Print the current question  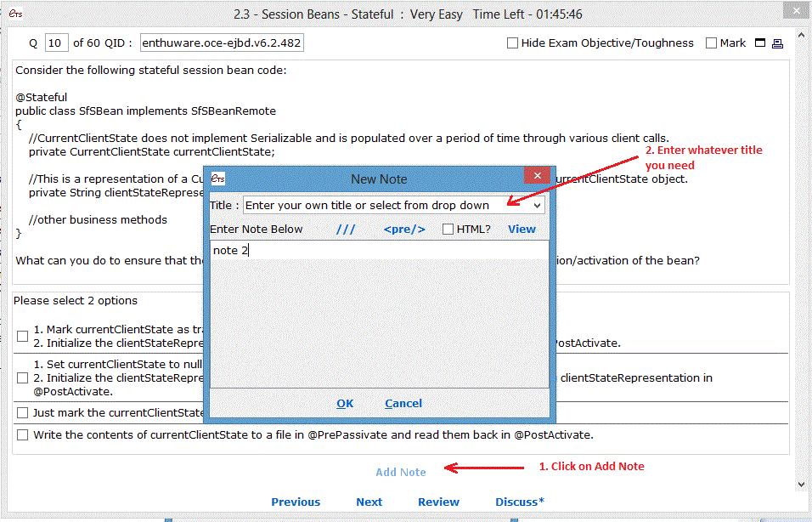778,43
